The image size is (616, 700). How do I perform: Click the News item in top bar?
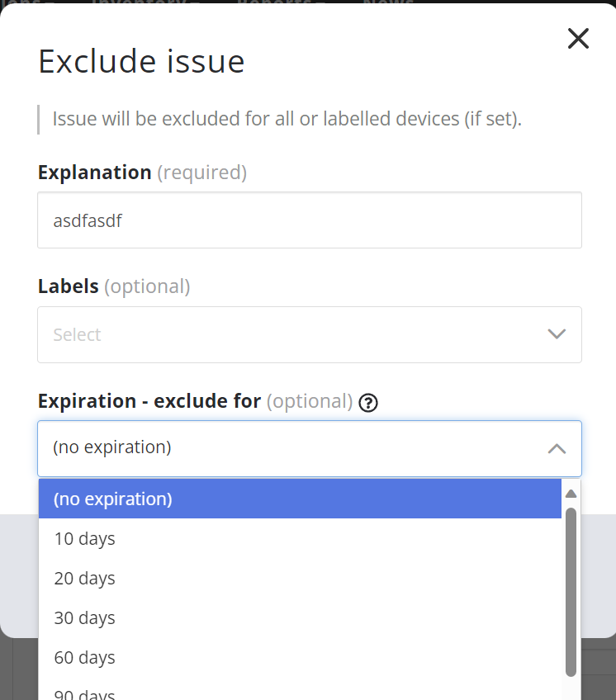pos(388,4)
